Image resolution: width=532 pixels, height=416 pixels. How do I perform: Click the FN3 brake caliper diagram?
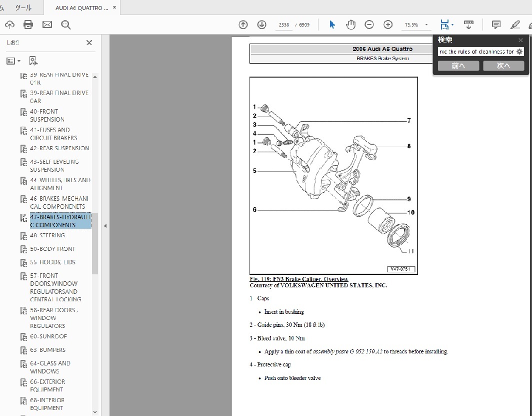(333, 176)
